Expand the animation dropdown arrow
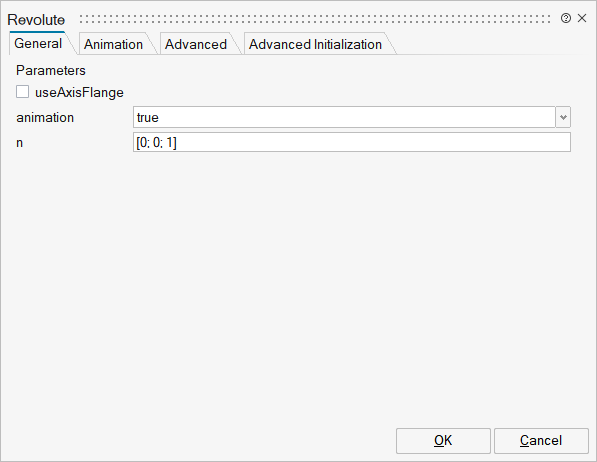 point(563,117)
